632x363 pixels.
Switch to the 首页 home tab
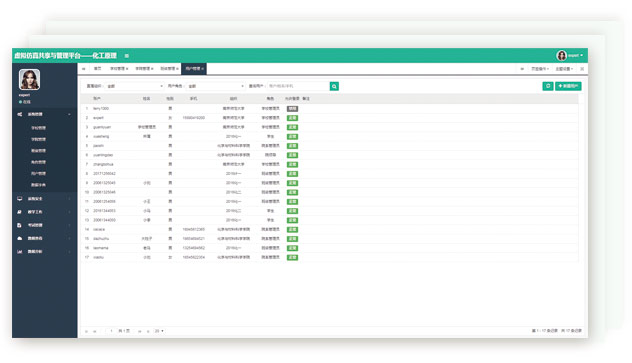click(97, 69)
